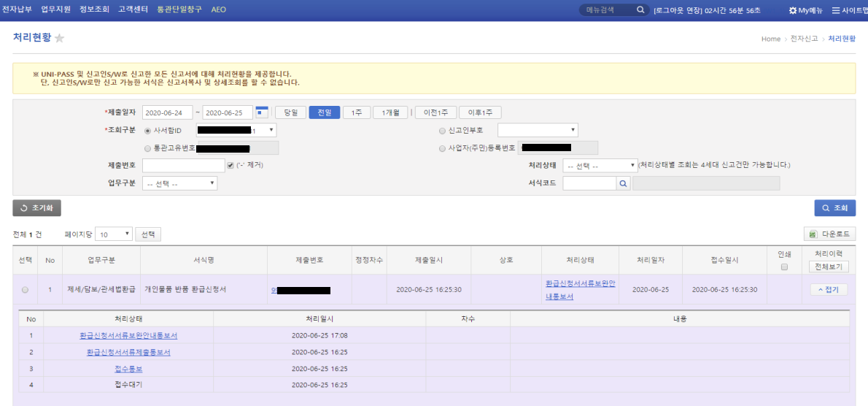Click the 다운로드 excel button

click(830, 234)
